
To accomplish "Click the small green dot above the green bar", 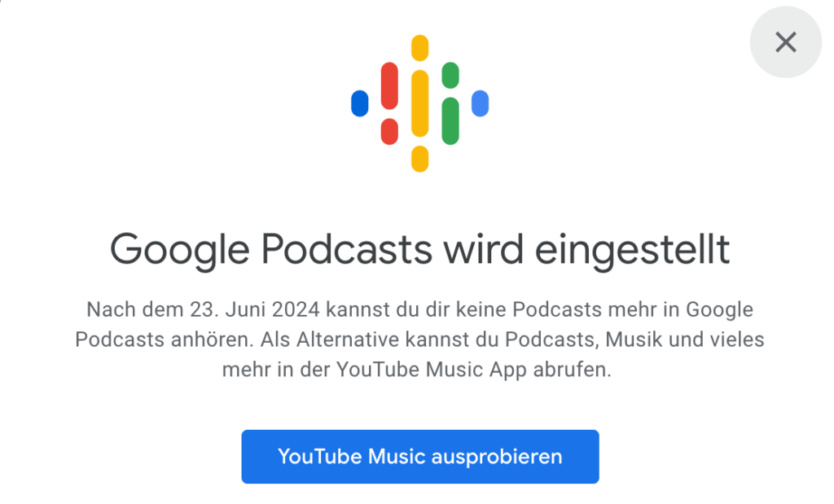I will 450,75.
